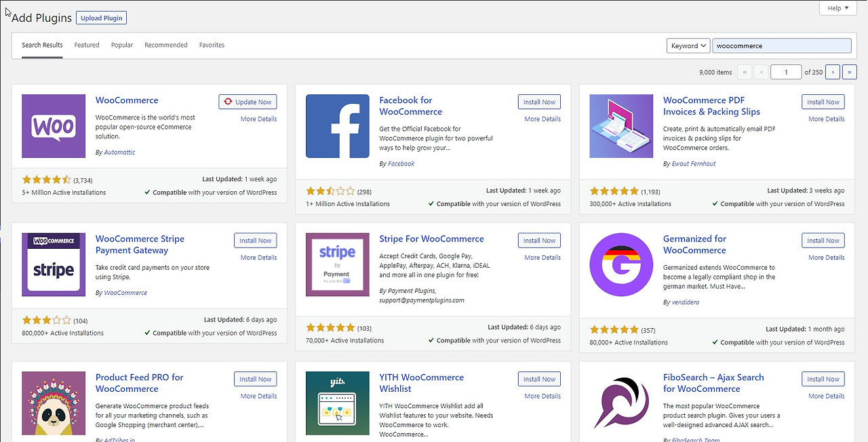Click Update Now for WooCommerce
868x442 pixels.
point(248,102)
